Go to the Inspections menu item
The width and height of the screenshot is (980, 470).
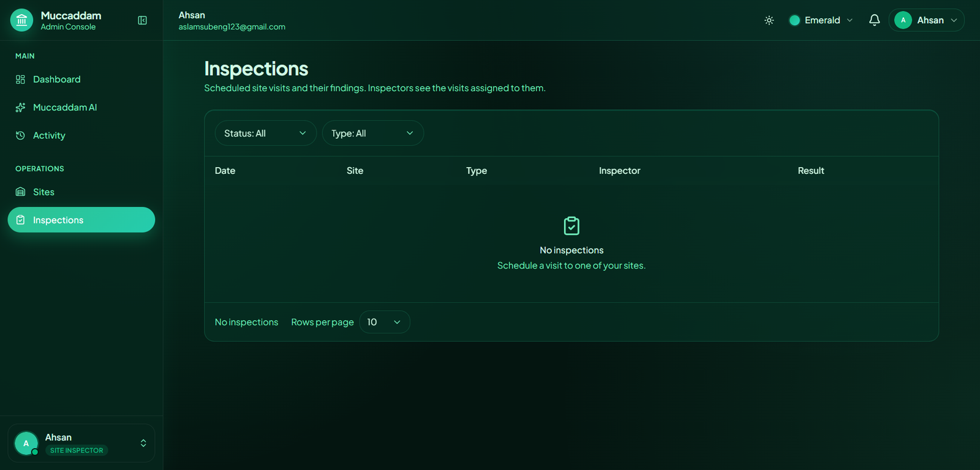81,220
